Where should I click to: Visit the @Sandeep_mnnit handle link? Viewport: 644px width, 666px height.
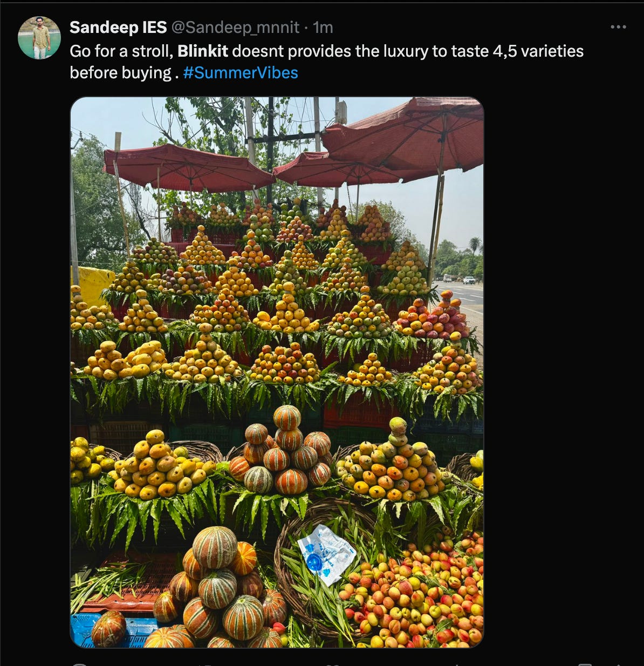pyautogui.click(x=235, y=27)
